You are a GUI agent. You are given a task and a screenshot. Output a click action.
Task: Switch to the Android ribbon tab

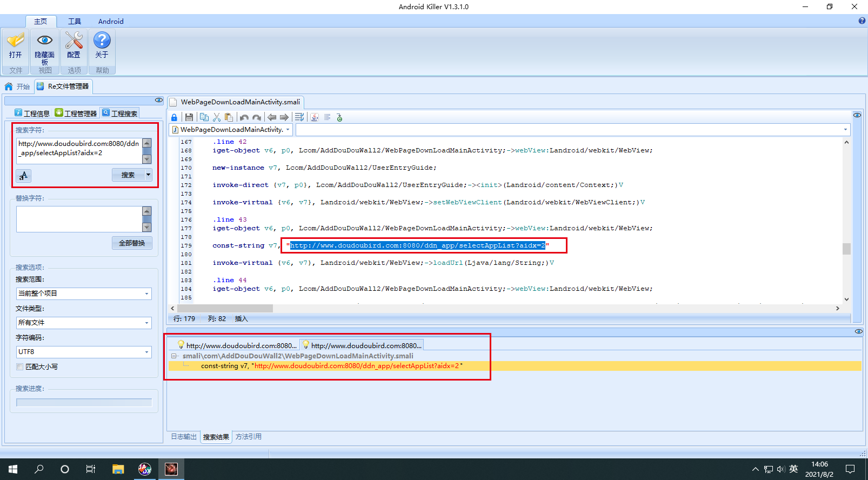pos(111,21)
